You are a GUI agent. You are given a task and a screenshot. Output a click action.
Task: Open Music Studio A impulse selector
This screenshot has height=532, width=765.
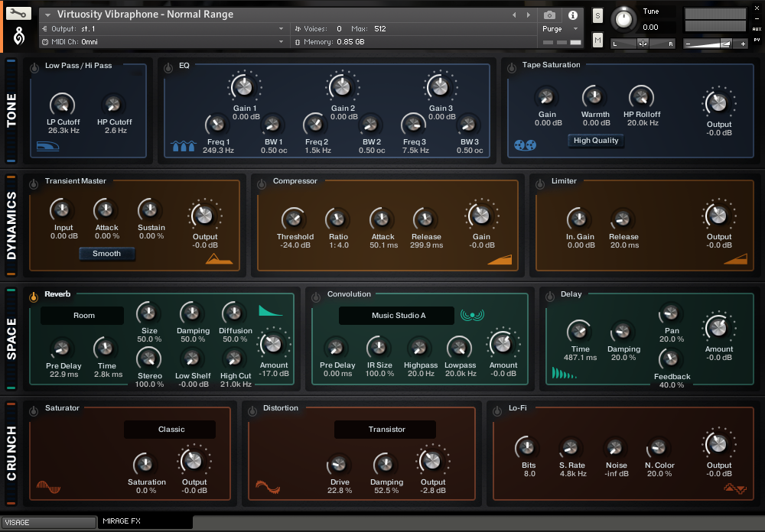point(396,316)
